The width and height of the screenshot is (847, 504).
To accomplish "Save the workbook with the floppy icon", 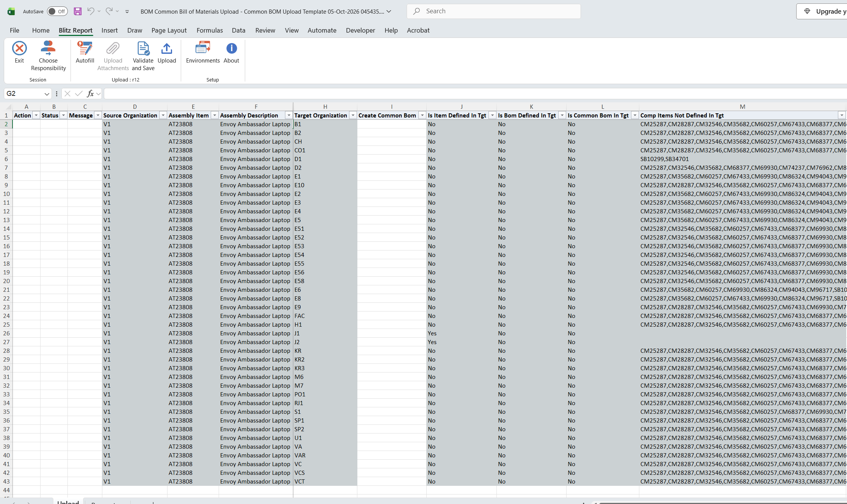I will coord(77,11).
